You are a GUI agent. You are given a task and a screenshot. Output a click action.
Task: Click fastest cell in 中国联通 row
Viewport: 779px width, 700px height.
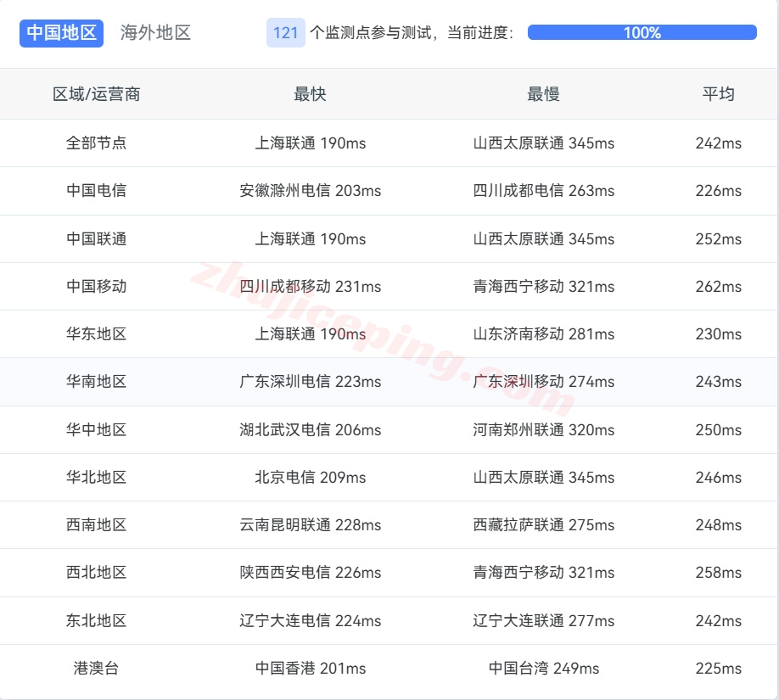(310, 239)
